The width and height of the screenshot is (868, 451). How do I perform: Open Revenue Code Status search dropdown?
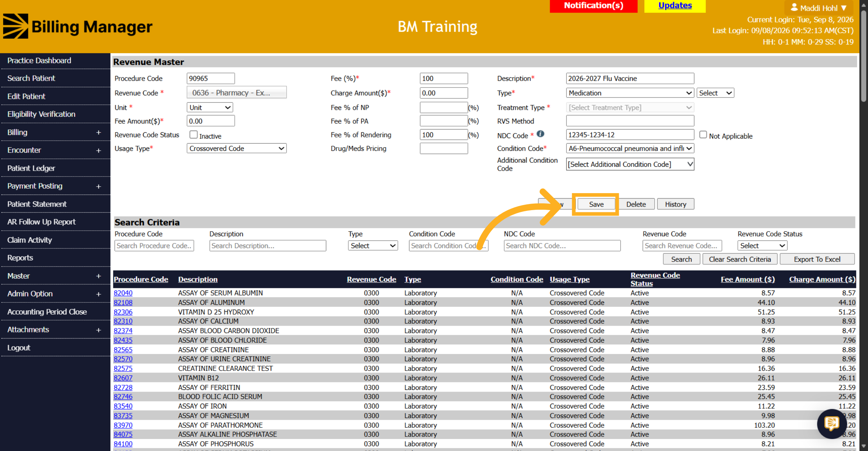click(762, 246)
